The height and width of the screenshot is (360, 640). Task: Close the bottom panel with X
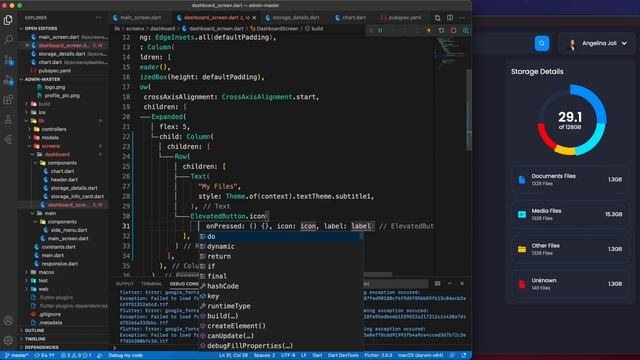coord(462,284)
